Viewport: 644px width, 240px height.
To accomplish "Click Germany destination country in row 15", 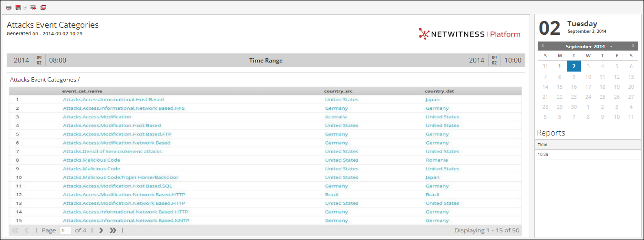I will tap(437, 220).
